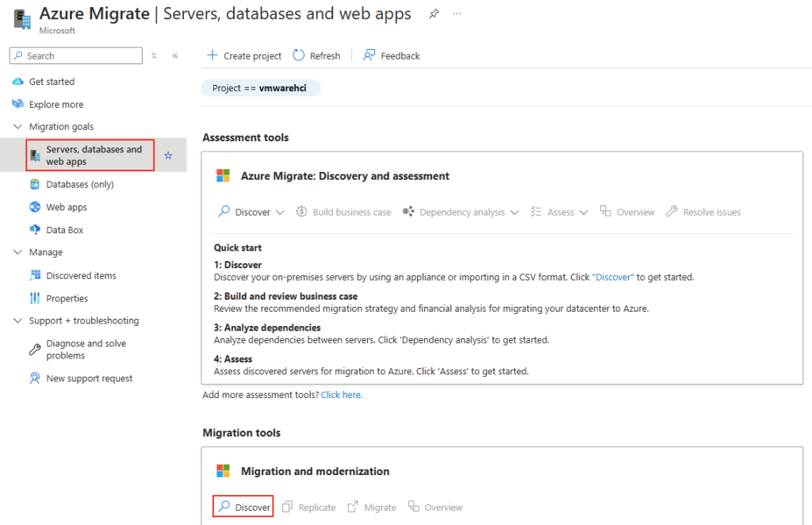Select Data Box menu item
The height and width of the screenshot is (525, 812).
pyautogui.click(x=65, y=230)
